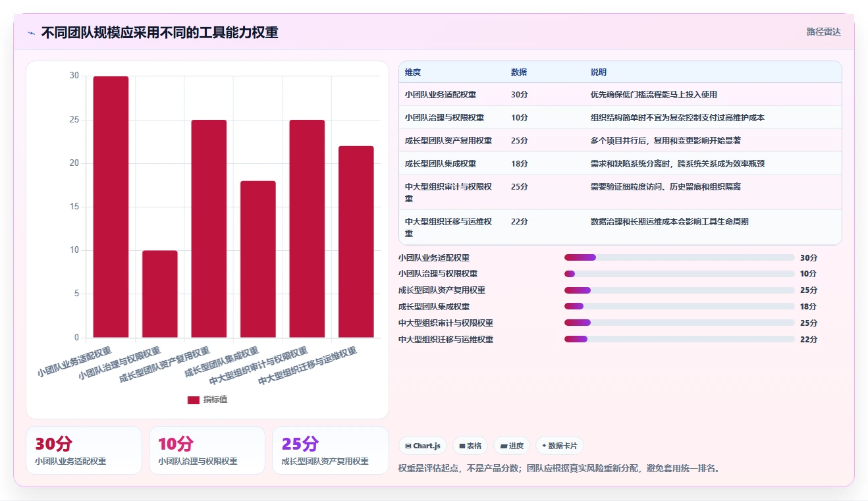Click the 小团队治理与权限权重 chart bar
The height and width of the screenshot is (501, 868).
160,294
